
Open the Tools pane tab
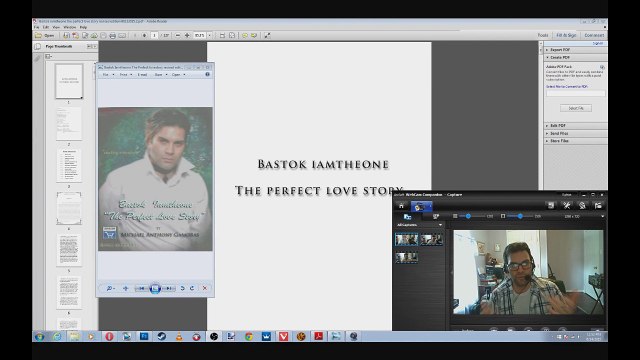click(x=543, y=36)
